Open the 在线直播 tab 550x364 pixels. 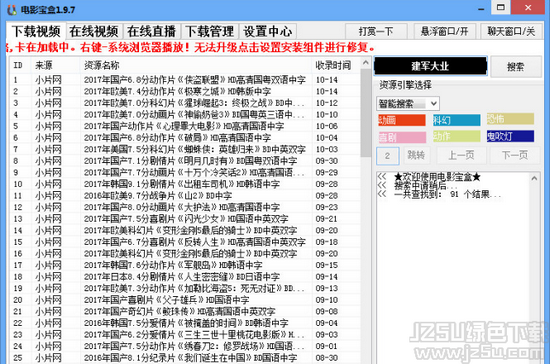(x=152, y=31)
